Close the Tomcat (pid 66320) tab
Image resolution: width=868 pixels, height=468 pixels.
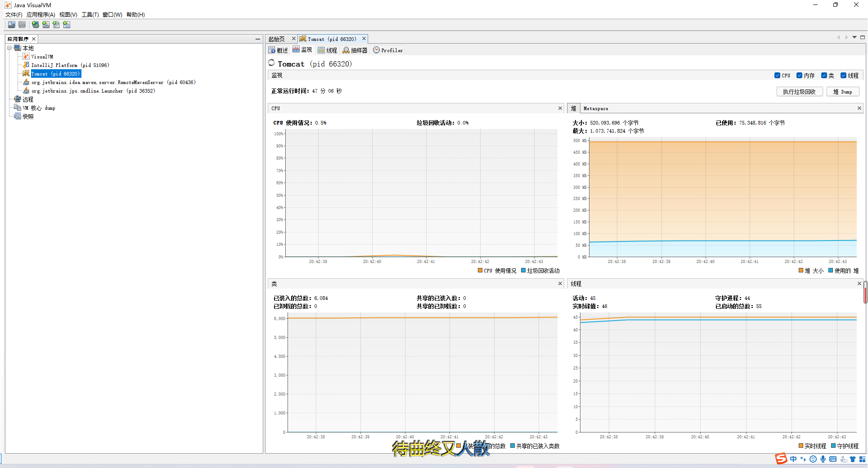pos(364,39)
